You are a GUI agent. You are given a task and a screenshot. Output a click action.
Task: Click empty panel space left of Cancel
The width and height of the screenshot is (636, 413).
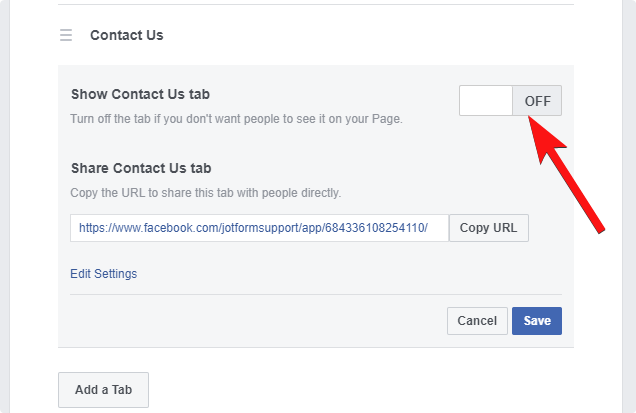click(250, 321)
